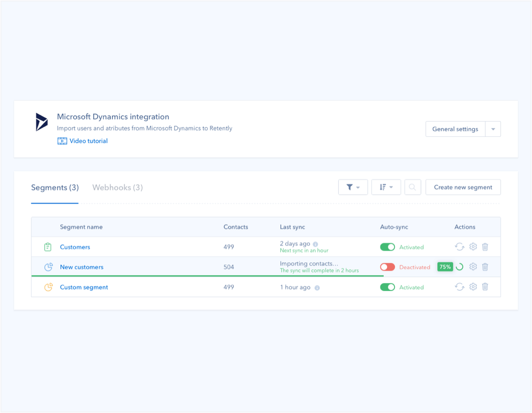Viewport: 532px width, 413px height.
Task: Open the filter funnel dropdown
Action: tap(353, 187)
